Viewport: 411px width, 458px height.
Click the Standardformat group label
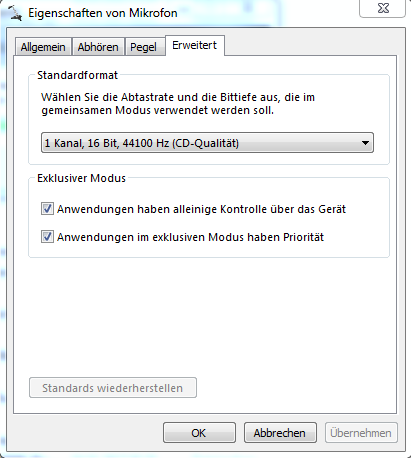[78, 75]
